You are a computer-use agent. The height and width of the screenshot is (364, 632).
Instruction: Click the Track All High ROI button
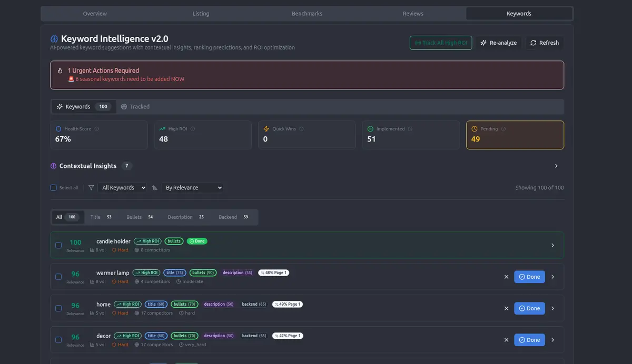441,43
